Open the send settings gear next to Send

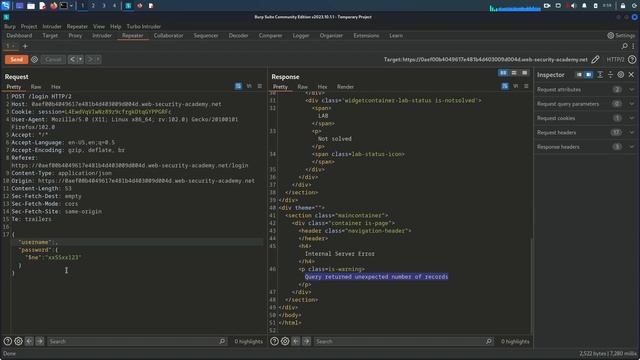[34, 59]
